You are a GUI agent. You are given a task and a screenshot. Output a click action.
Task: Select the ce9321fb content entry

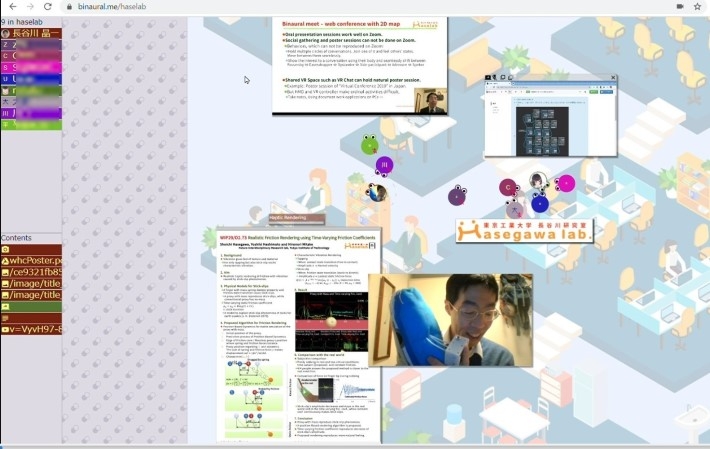31,272
